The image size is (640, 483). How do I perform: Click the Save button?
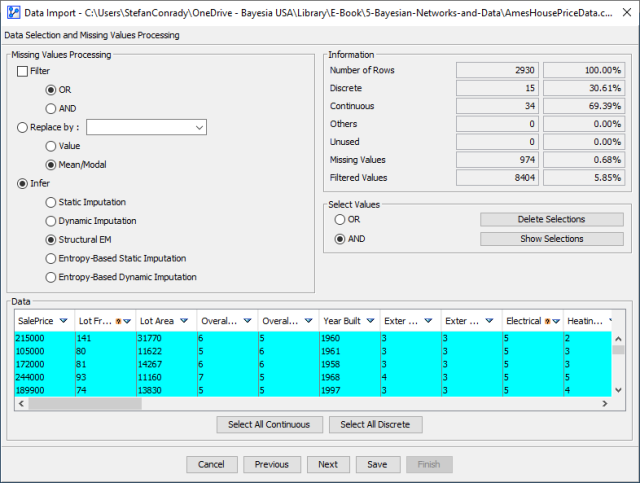point(377,465)
